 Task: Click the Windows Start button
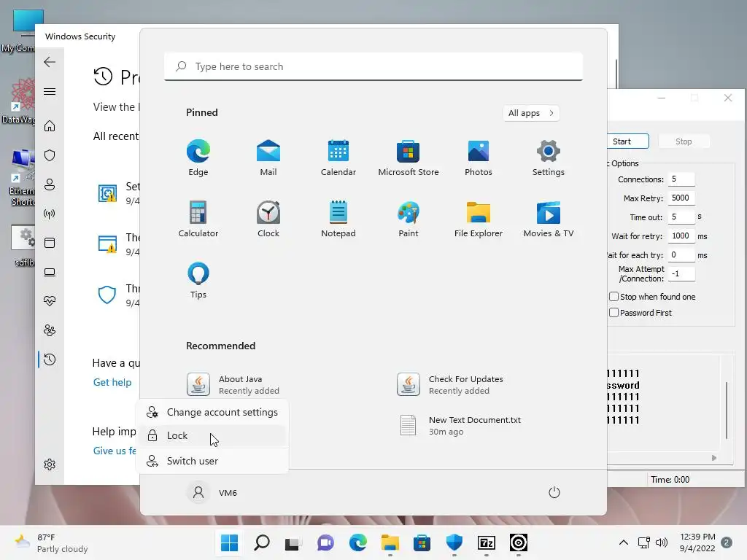[229, 542]
